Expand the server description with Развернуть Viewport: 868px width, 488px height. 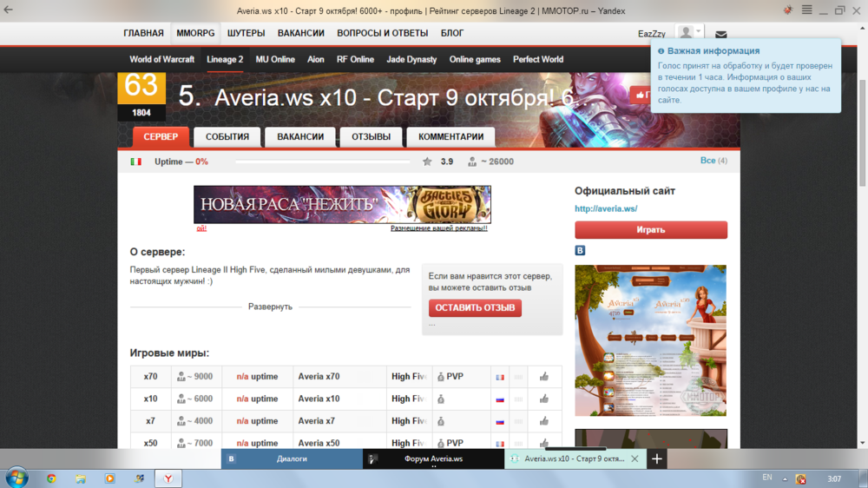(x=270, y=307)
